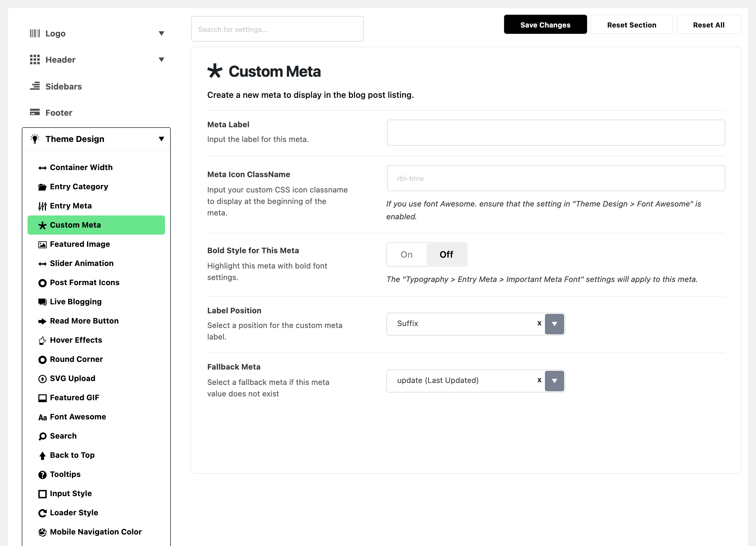Image resolution: width=756 pixels, height=546 pixels.
Task: Click the Loader Style refresh icon
Action: (x=42, y=513)
